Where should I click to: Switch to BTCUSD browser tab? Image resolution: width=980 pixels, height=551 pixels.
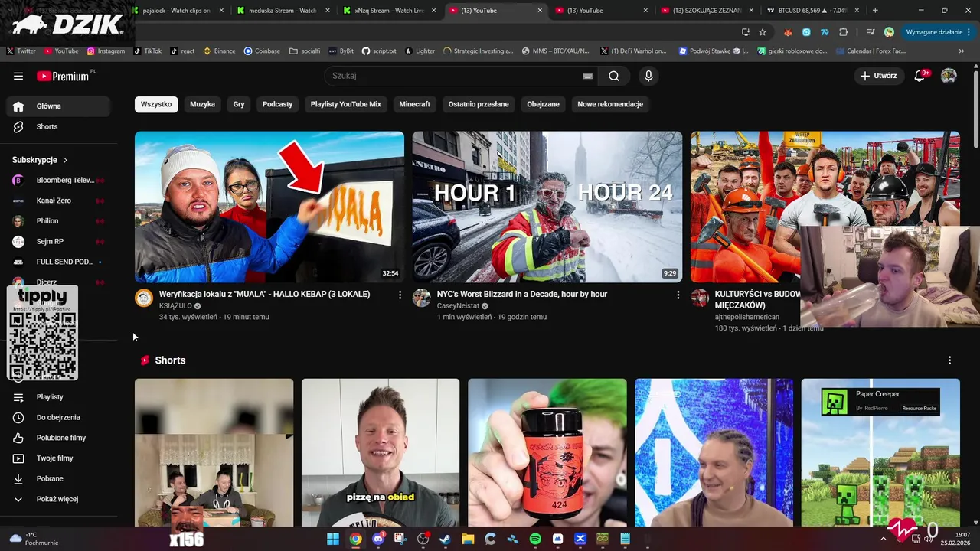[812, 11]
